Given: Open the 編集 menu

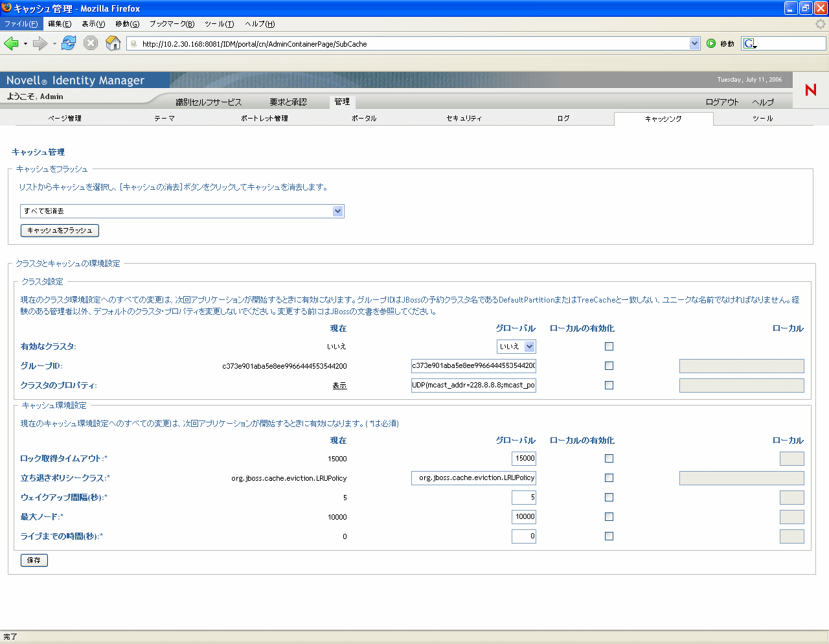Looking at the screenshot, I should coord(60,24).
